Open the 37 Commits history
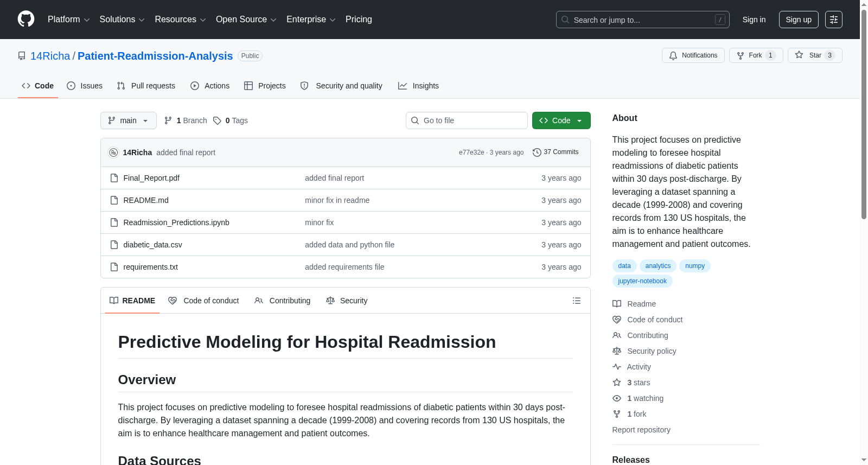The image size is (868, 465). 556,152
